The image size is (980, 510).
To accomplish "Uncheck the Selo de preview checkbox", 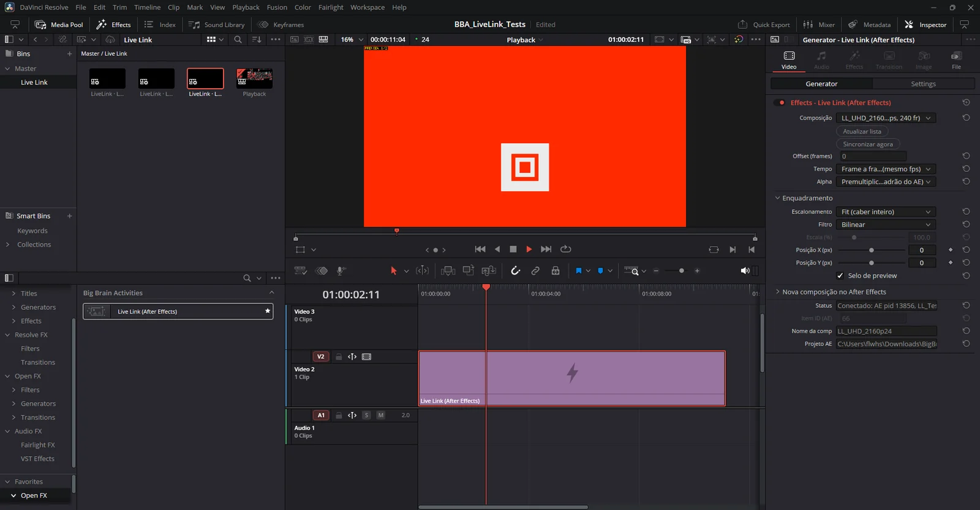I will pos(840,276).
